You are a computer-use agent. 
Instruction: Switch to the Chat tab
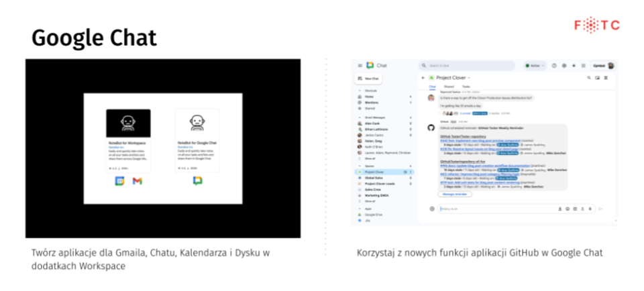(x=432, y=86)
